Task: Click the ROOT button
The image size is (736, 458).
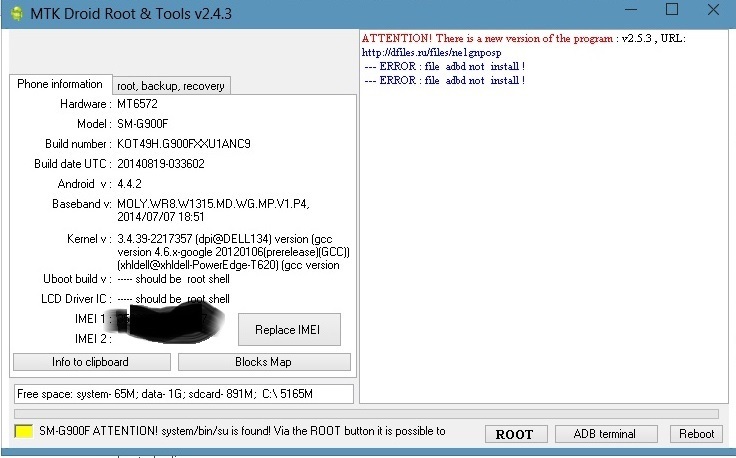Action: (514, 434)
